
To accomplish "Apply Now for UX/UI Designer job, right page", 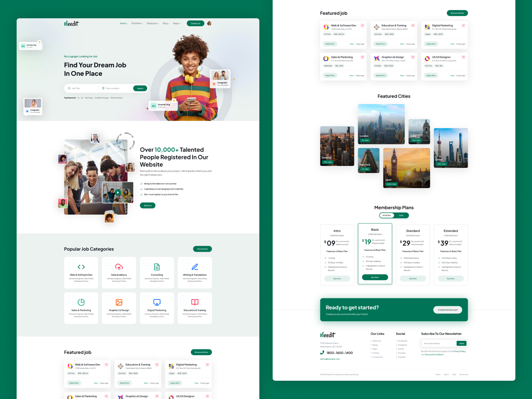I will [x=431, y=75].
